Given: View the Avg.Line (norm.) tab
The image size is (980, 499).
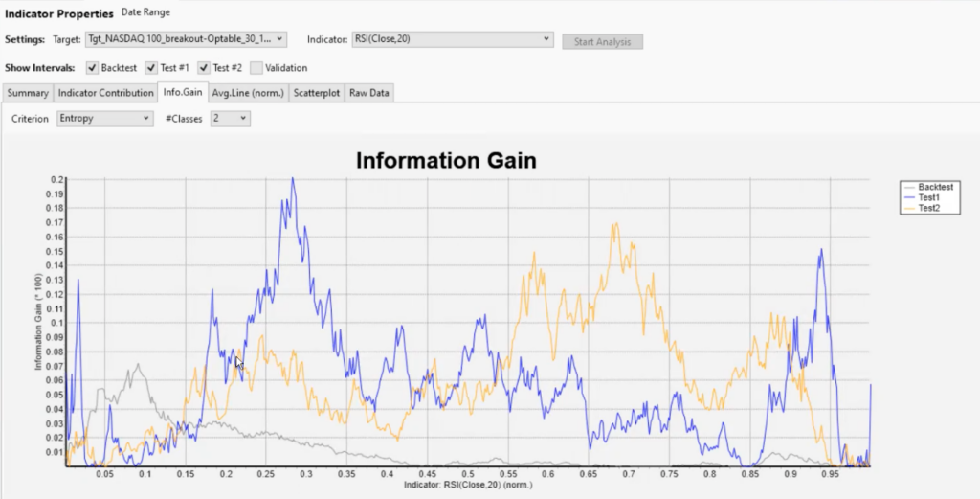Looking at the screenshot, I should click(x=247, y=93).
